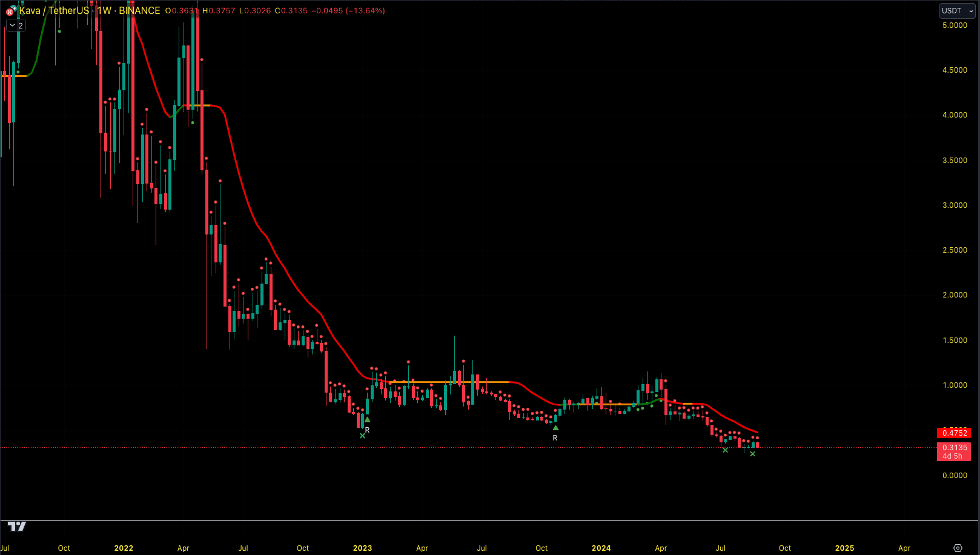Click the open value 0.3631
The height and width of the screenshot is (555, 980).
pos(185,11)
